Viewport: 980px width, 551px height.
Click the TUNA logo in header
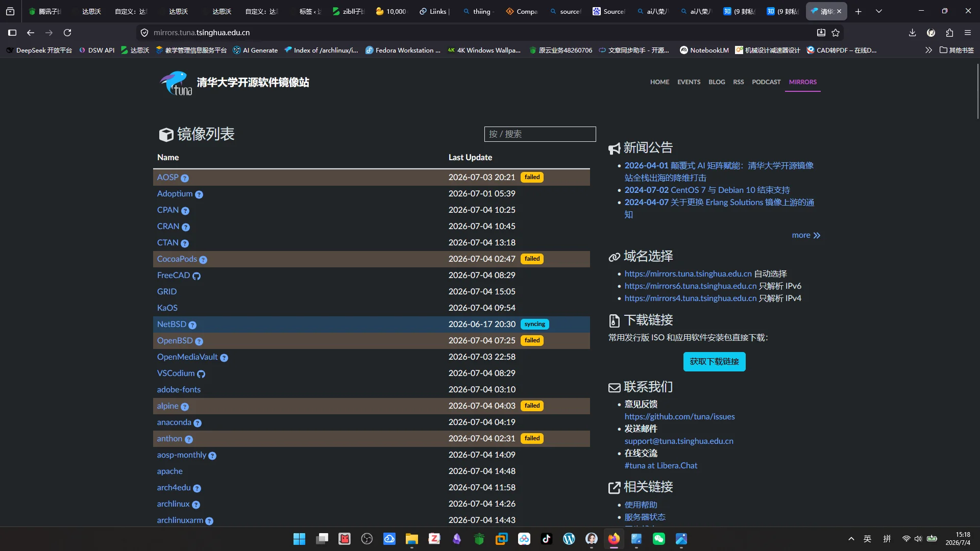point(176,83)
